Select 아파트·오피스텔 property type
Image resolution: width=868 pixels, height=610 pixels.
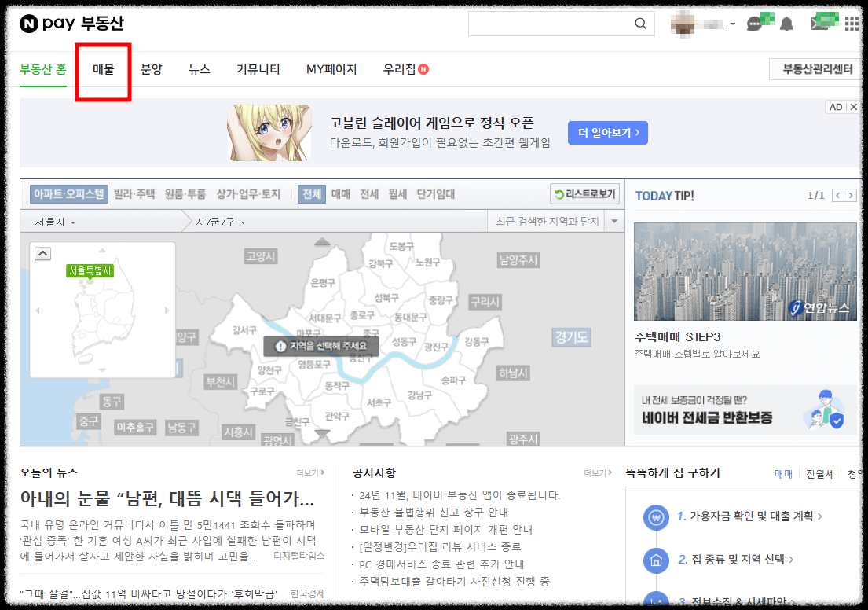point(68,194)
